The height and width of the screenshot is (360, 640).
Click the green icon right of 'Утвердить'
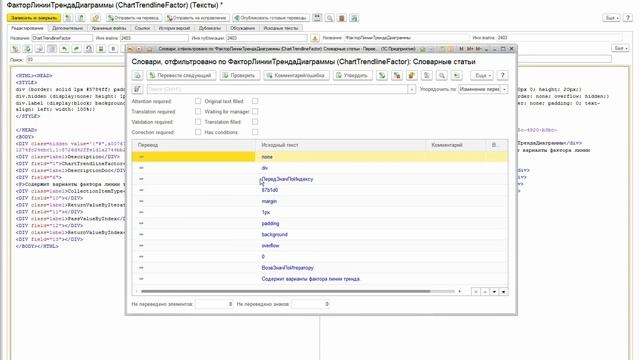[x=382, y=76]
